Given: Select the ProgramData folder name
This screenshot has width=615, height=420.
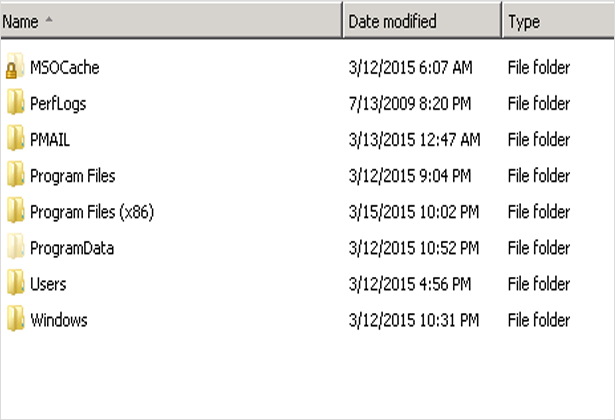Looking at the screenshot, I should pos(72,248).
